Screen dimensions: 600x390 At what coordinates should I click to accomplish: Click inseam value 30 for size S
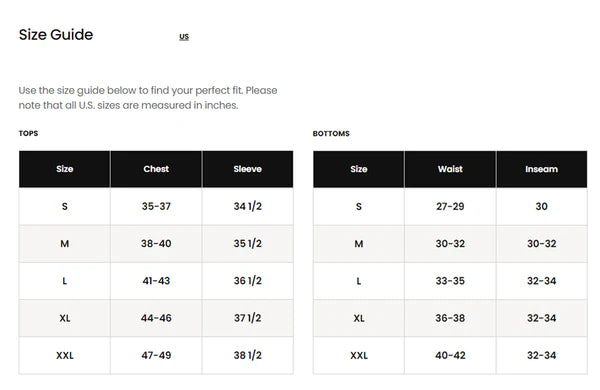click(541, 206)
